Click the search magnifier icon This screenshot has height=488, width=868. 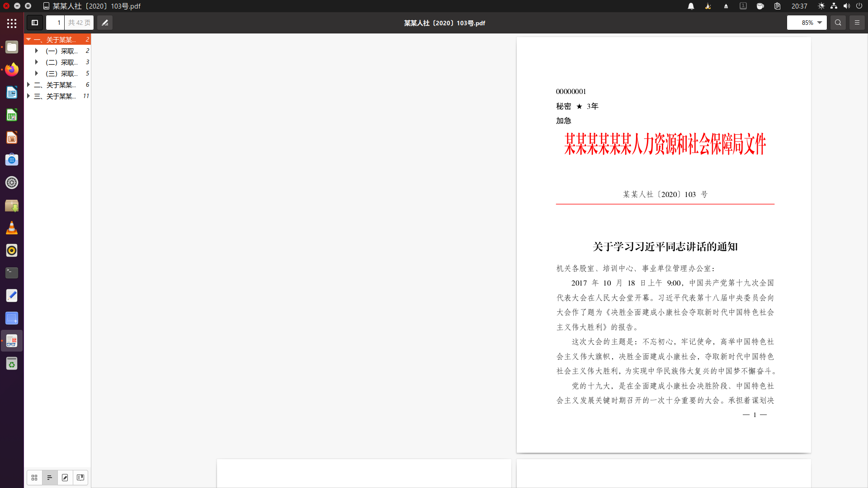(x=838, y=23)
